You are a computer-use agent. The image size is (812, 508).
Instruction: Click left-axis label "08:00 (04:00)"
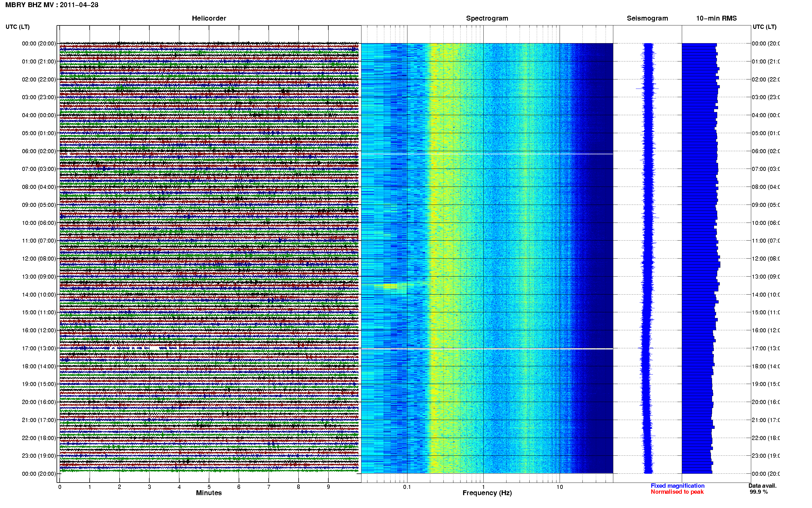click(39, 187)
